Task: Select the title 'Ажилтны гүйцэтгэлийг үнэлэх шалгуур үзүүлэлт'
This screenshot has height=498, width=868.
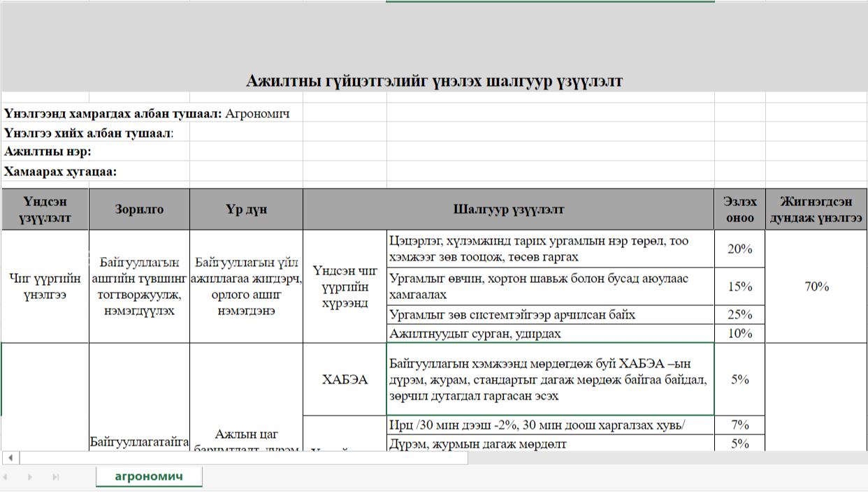Action: pos(434,81)
